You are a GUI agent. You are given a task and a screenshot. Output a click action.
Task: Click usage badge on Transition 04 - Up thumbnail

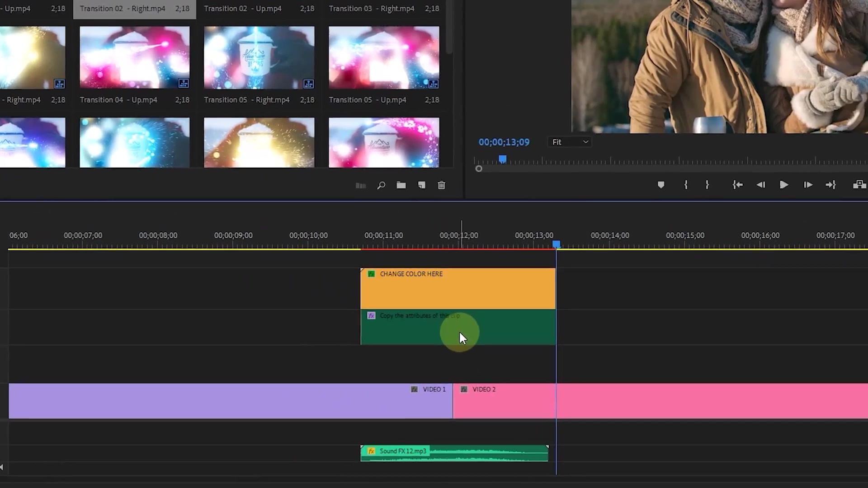[184, 84]
